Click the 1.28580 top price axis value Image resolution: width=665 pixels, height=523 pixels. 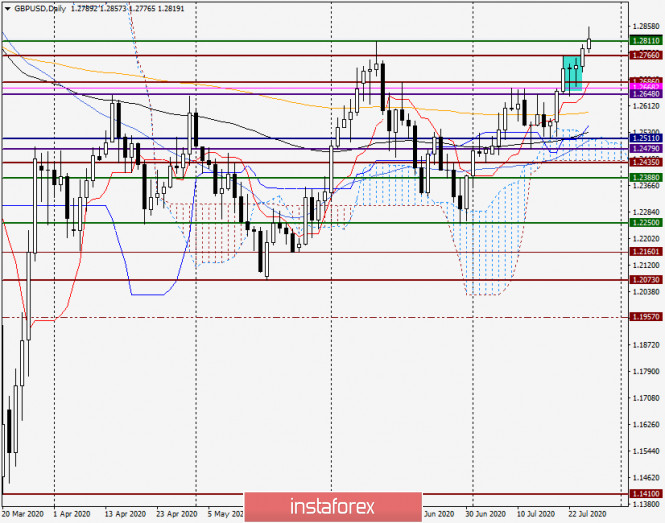[x=645, y=26]
